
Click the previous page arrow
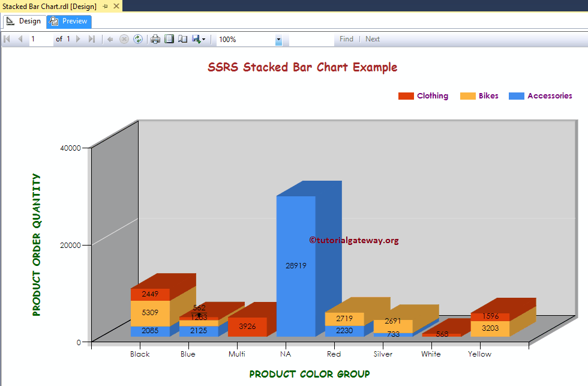(20, 39)
